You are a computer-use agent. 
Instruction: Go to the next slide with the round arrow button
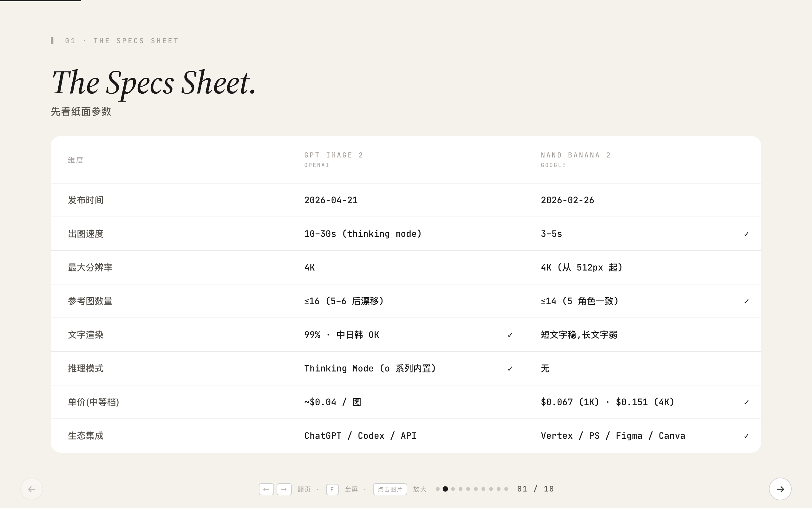pos(780,489)
